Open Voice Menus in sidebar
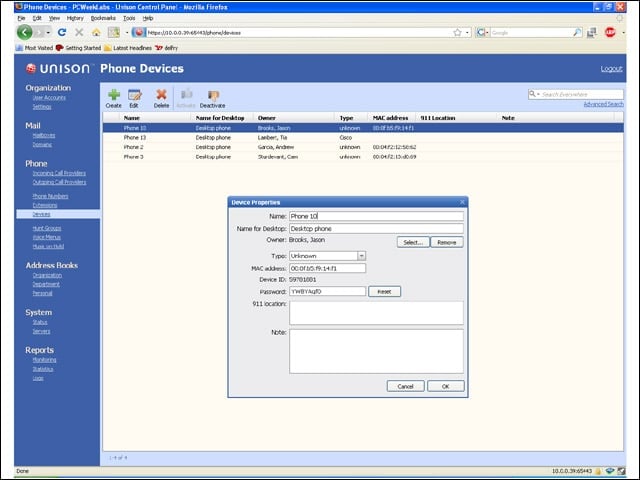Viewport: 640px width, 480px height. pos(47,237)
